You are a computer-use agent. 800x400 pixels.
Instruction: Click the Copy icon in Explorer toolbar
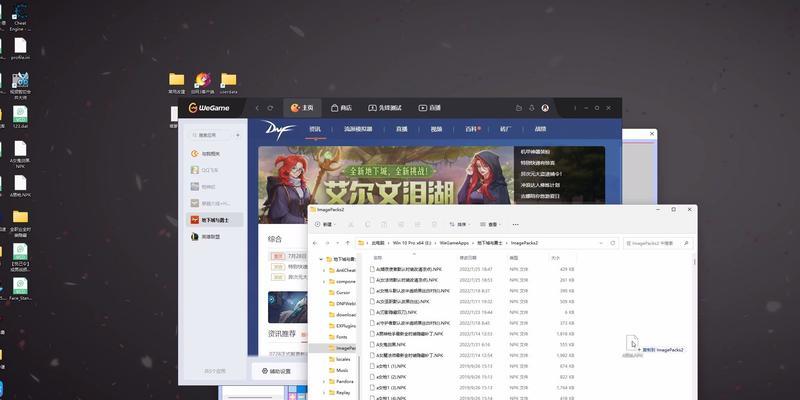(x=368, y=224)
